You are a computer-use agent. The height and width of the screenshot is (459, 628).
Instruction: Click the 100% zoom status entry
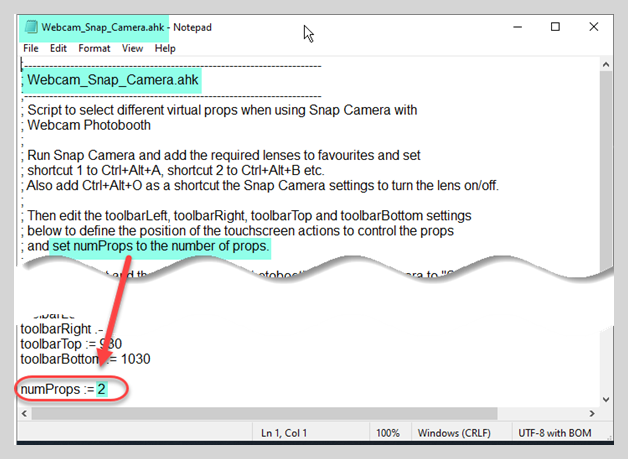[x=388, y=433]
